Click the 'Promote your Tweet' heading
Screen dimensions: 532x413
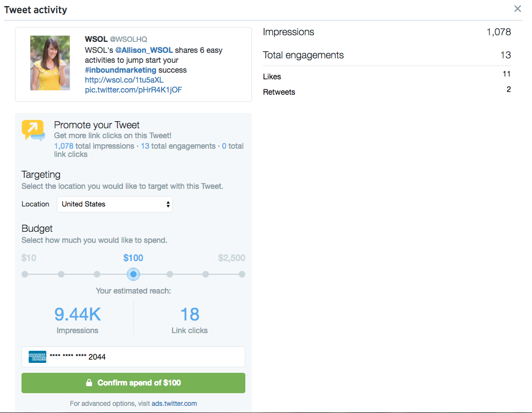pyautogui.click(x=96, y=125)
